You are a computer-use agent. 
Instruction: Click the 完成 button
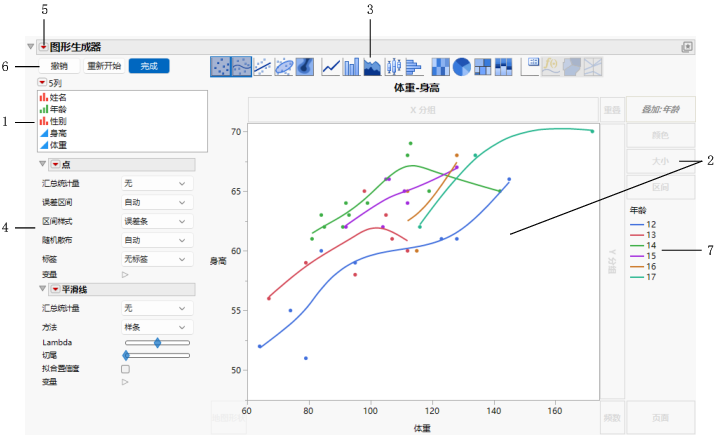149,66
